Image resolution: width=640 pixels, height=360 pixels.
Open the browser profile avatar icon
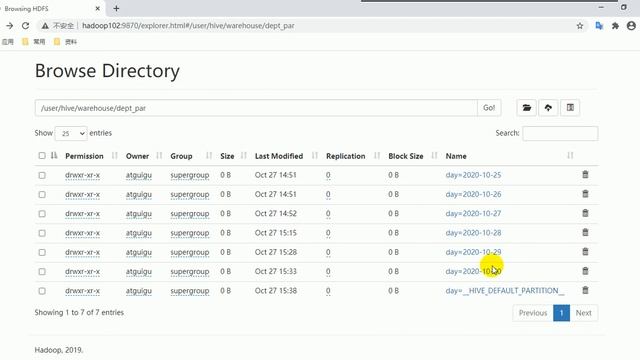tap(631, 26)
